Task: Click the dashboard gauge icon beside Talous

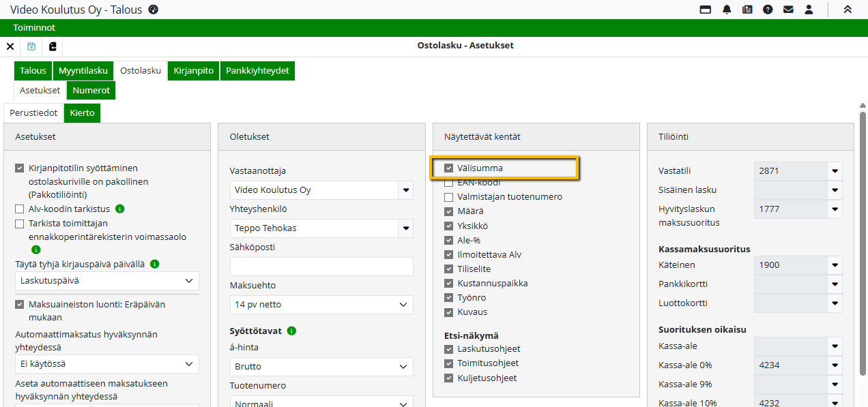Action: click(x=154, y=10)
